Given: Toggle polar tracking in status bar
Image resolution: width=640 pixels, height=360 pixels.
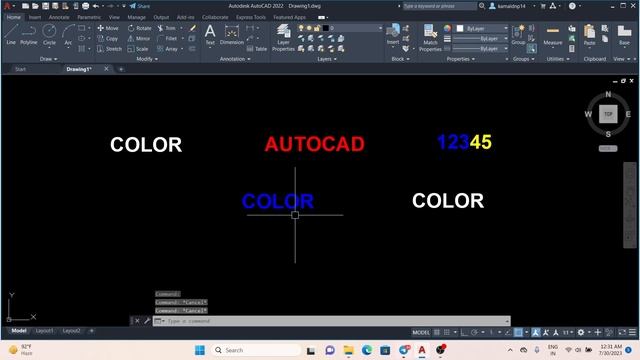Looking at the screenshot, I should 474,332.
